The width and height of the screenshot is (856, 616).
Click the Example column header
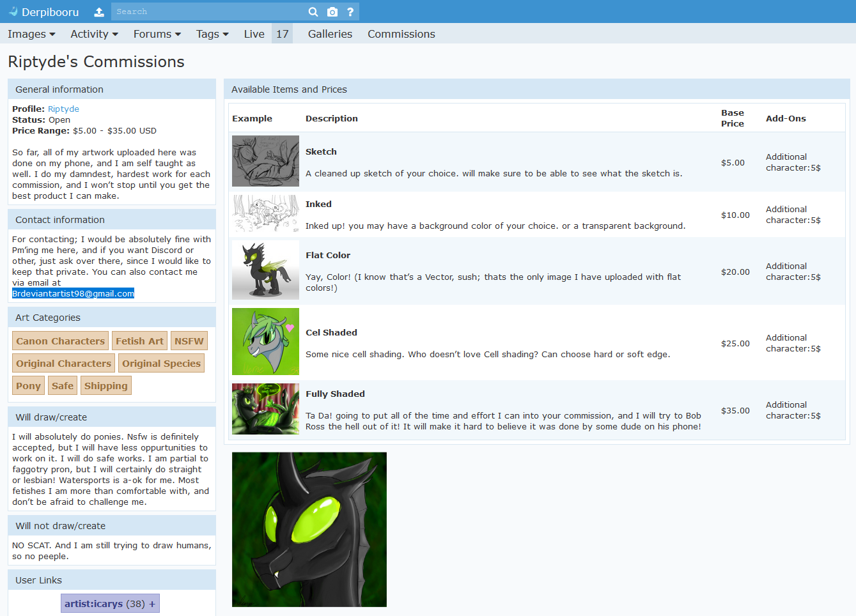252,119
